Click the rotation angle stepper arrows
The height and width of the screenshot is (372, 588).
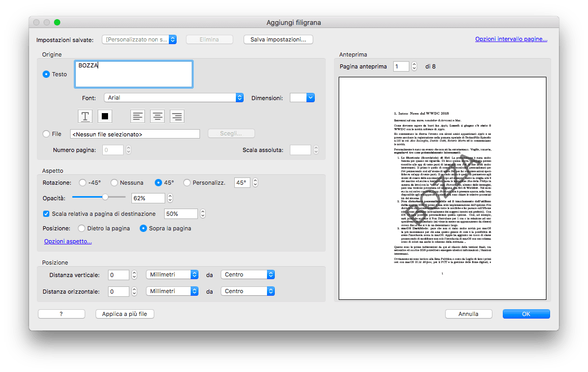(x=256, y=183)
